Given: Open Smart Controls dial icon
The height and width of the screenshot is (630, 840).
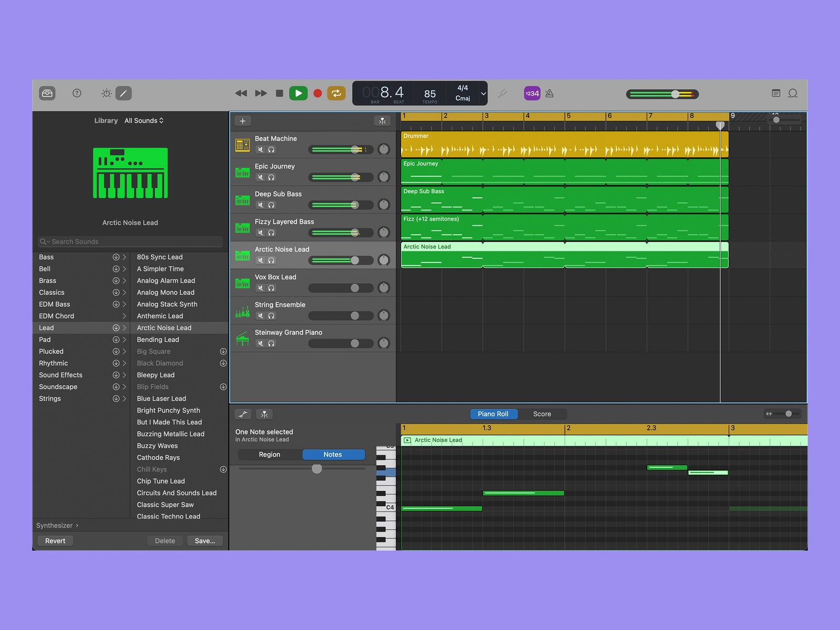Looking at the screenshot, I should [x=107, y=93].
